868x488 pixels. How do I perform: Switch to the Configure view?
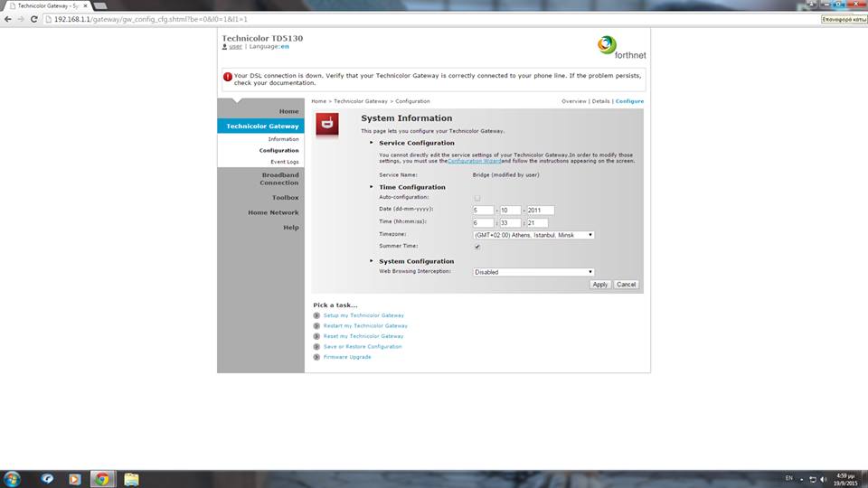pyautogui.click(x=630, y=101)
